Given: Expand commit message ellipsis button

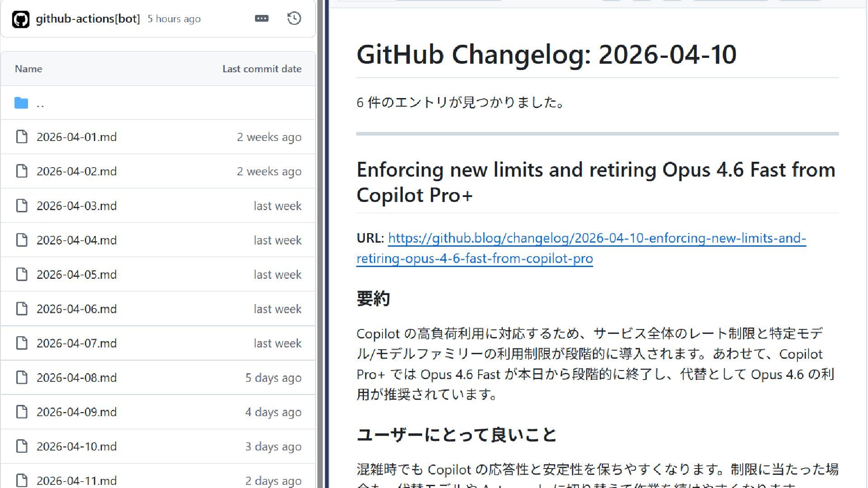Looking at the screenshot, I should tap(261, 19).
